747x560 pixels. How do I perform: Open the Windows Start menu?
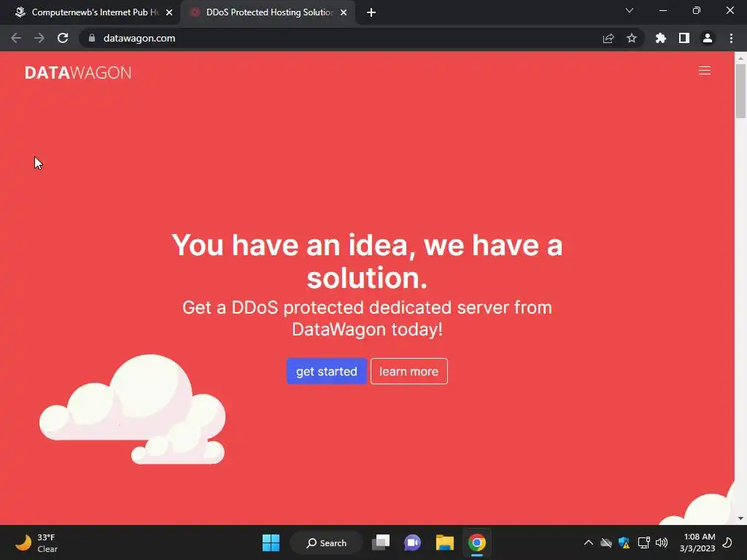[x=271, y=542]
